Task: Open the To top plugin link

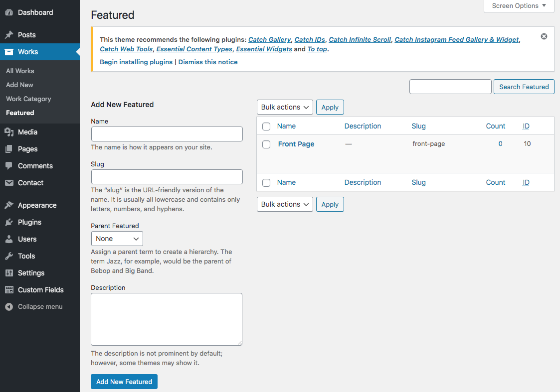Action: (317, 49)
